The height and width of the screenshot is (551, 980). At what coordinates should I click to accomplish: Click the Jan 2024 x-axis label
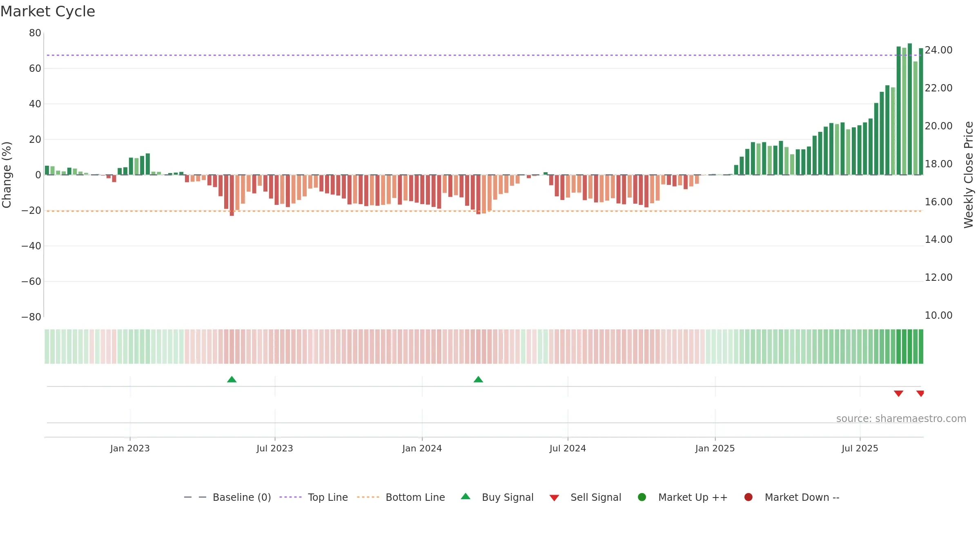click(422, 449)
